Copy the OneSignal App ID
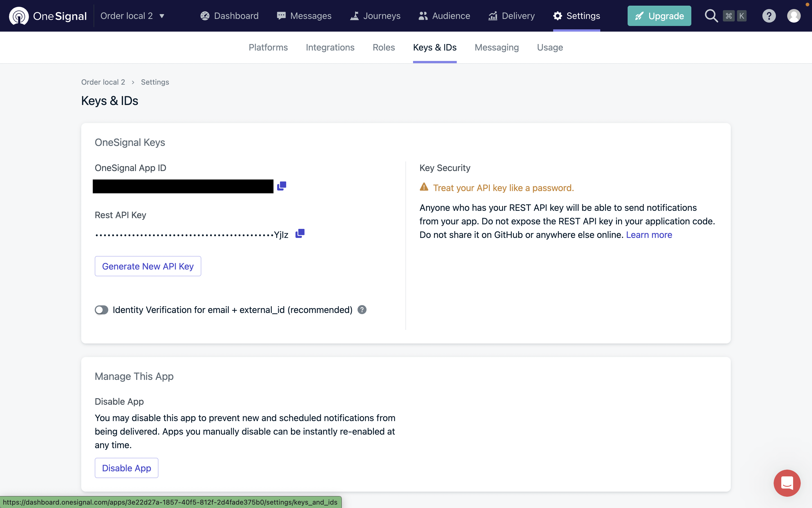This screenshot has width=812, height=508. (281, 186)
